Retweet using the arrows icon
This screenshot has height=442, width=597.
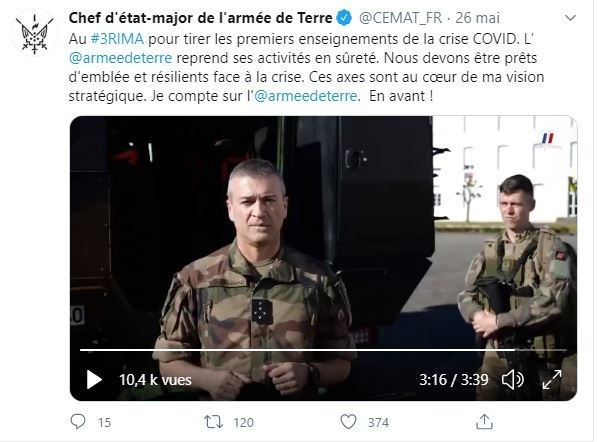click(x=213, y=422)
